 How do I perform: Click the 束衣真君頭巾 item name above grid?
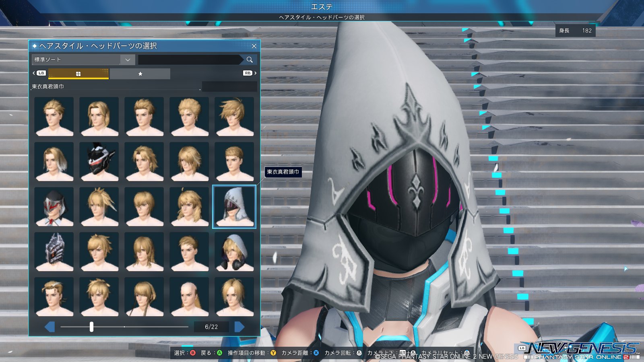[x=48, y=86]
